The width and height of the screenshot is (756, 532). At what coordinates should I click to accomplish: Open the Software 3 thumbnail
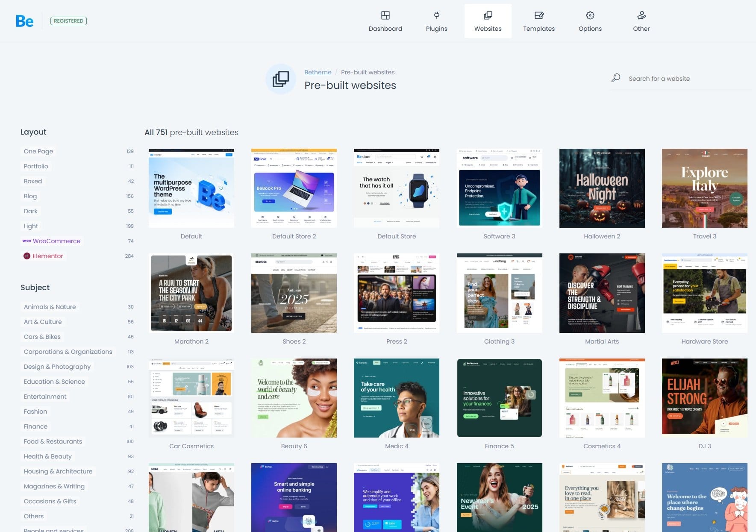499,188
